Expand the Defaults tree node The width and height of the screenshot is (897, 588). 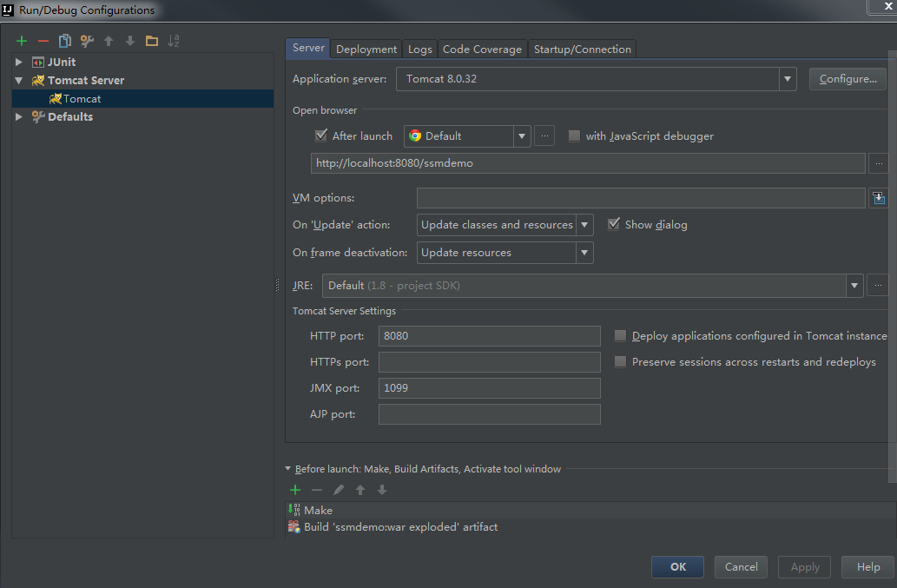19,116
